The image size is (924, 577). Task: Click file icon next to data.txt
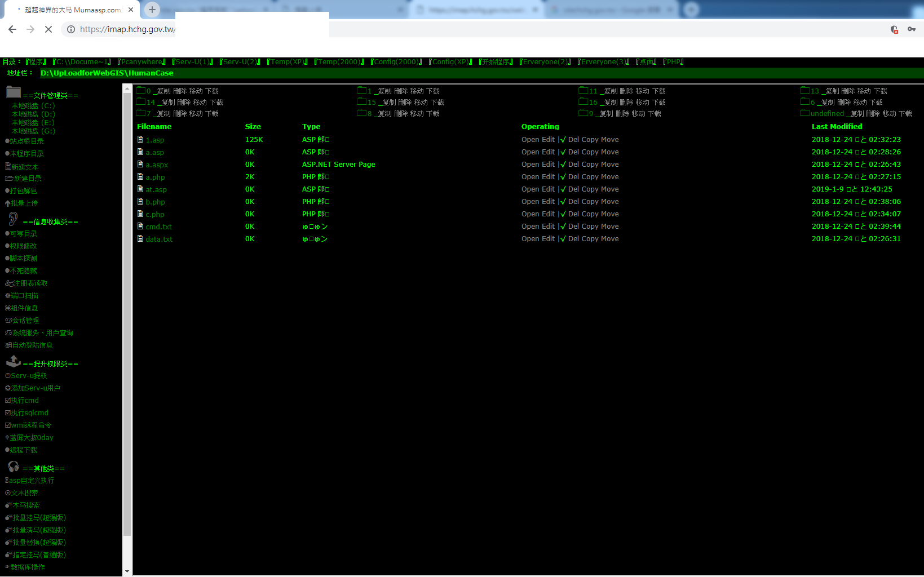tap(140, 238)
